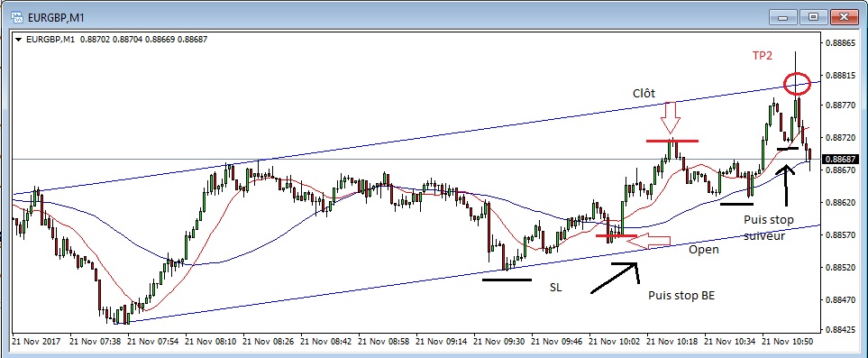Click time axis label 21 Nov 07:54
This screenshot has width=868, height=358.
pos(154,342)
